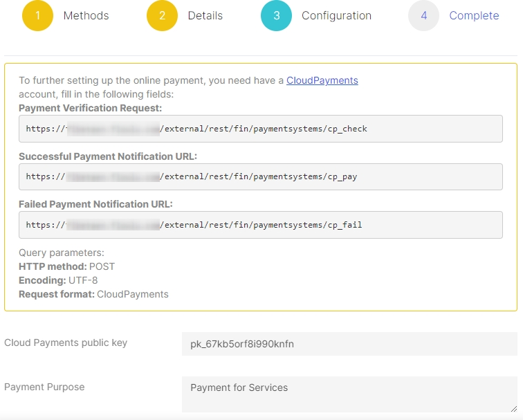Click the Cloud Payments public key label
The width and height of the screenshot is (523, 420).
pyautogui.click(x=66, y=343)
